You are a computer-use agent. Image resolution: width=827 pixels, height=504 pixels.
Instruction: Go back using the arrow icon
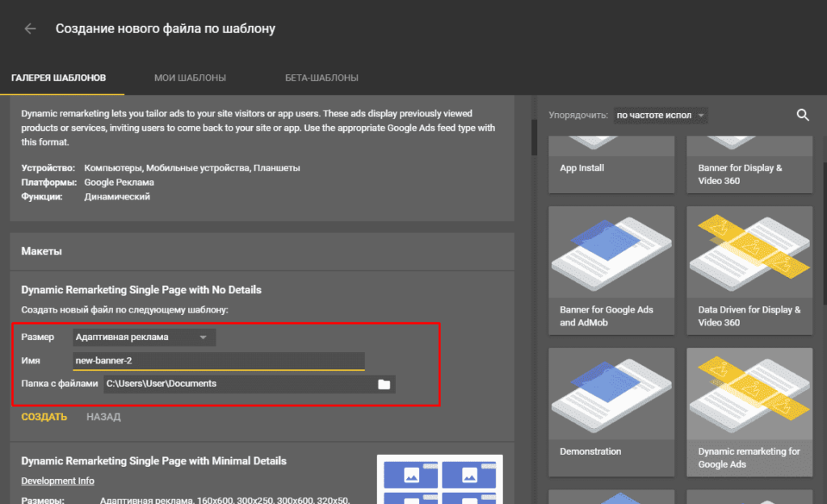click(x=30, y=28)
